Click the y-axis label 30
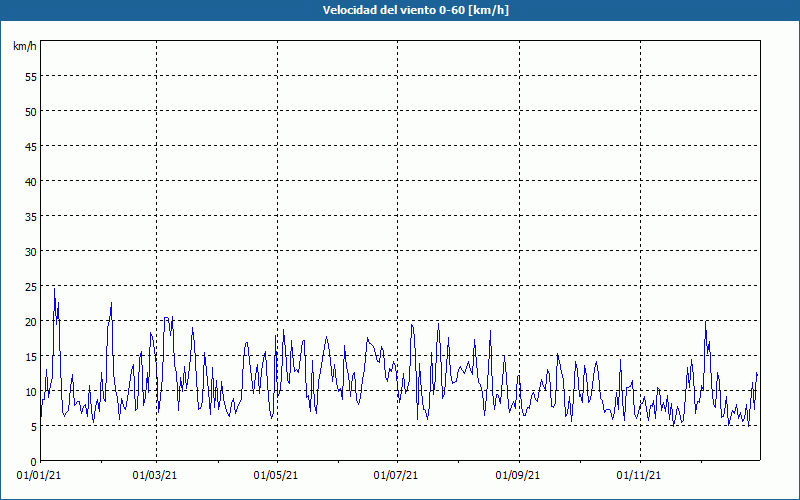800x500 pixels. [31, 252]
